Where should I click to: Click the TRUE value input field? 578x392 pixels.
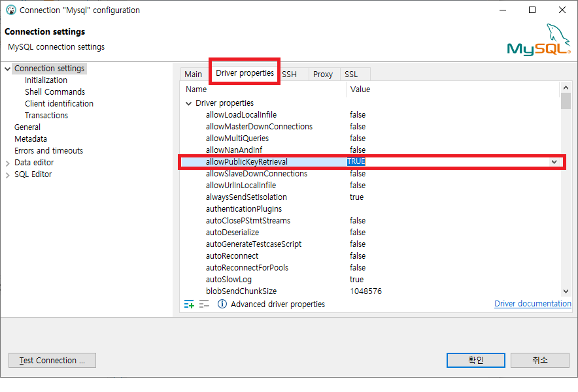tap(448, 162)
